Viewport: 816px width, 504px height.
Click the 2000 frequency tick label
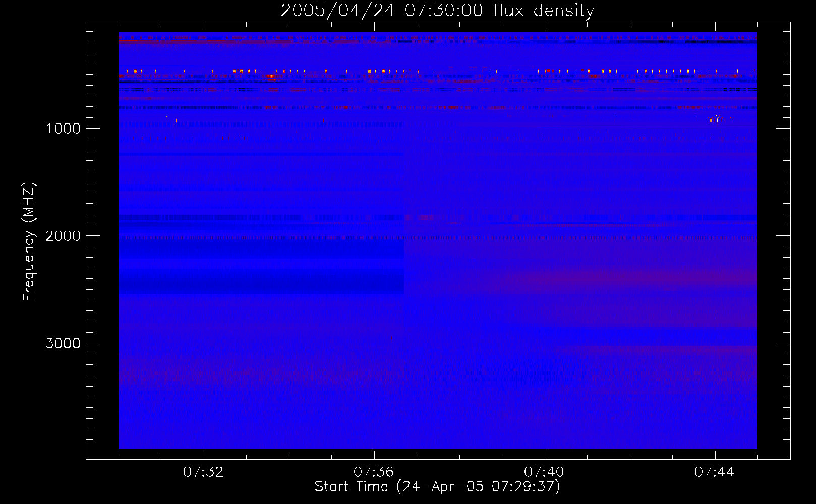[63, 236]
